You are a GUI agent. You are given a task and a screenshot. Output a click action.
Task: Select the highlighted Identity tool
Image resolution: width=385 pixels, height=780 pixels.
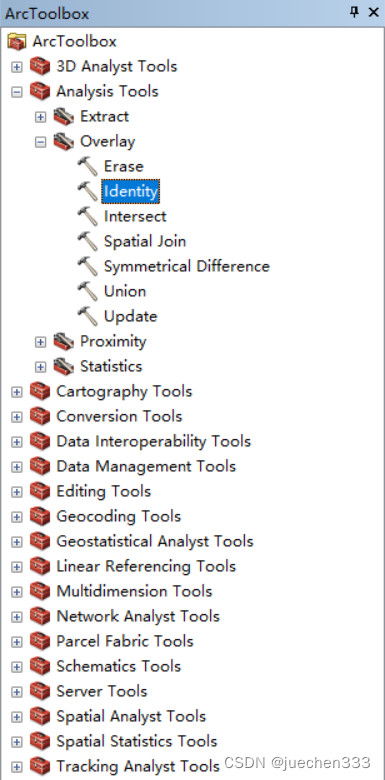[130, 192]
